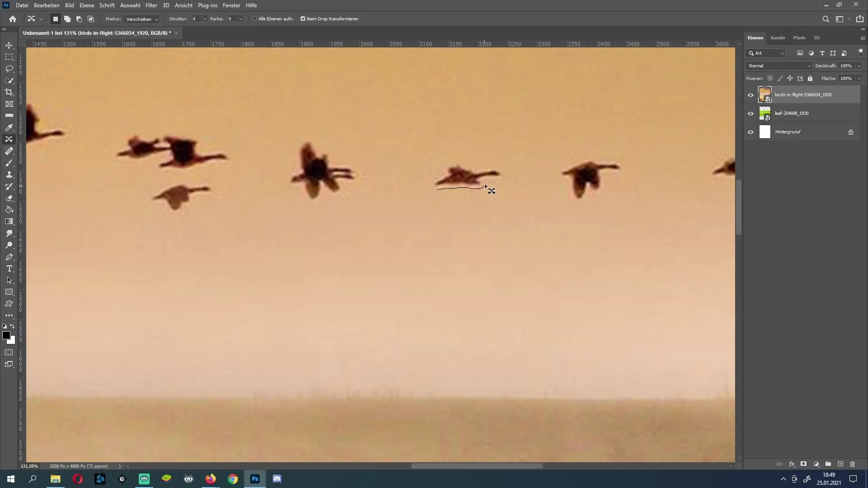Switch to the Pfade tab
Viewport: 868px width, 488px height.
pyautogui.click(x=799, y=38)
